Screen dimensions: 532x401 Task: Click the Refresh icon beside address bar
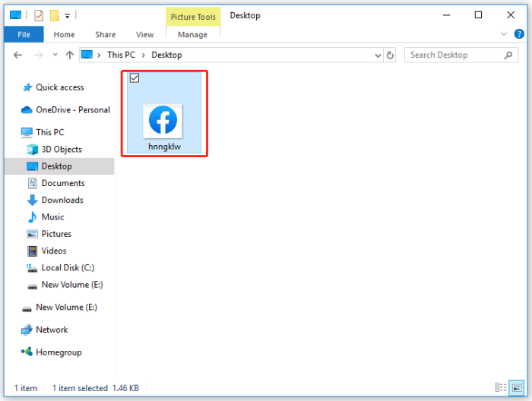391,55
